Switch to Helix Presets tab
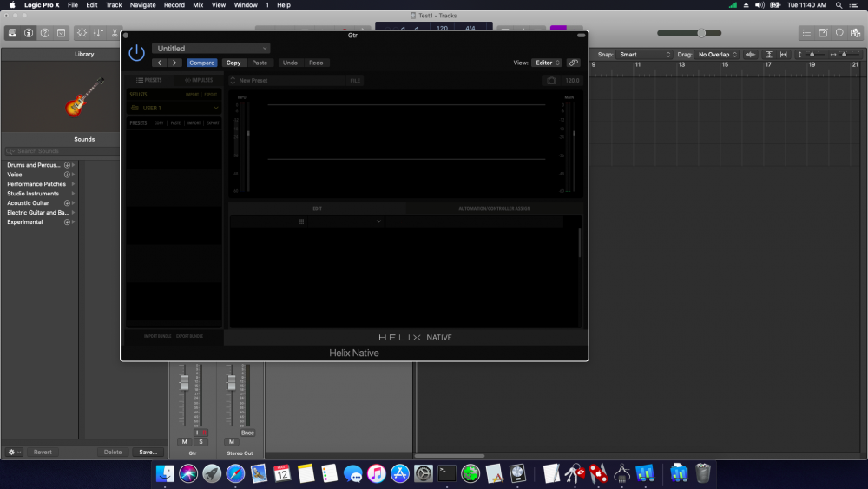This screenshot has height=489, width=868. [149, 80]
